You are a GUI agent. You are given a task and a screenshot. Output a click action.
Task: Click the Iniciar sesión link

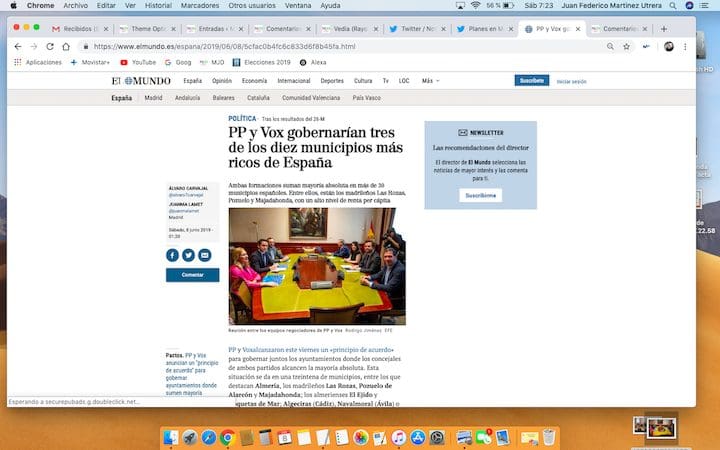tap(571, 82)
